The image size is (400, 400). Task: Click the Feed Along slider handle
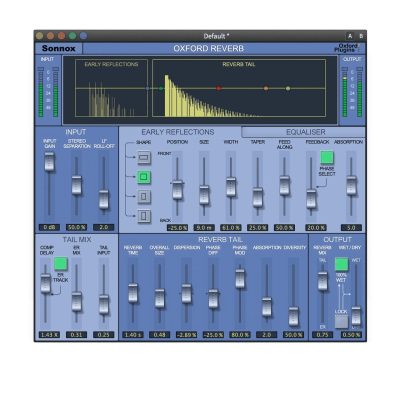point(284,186)
